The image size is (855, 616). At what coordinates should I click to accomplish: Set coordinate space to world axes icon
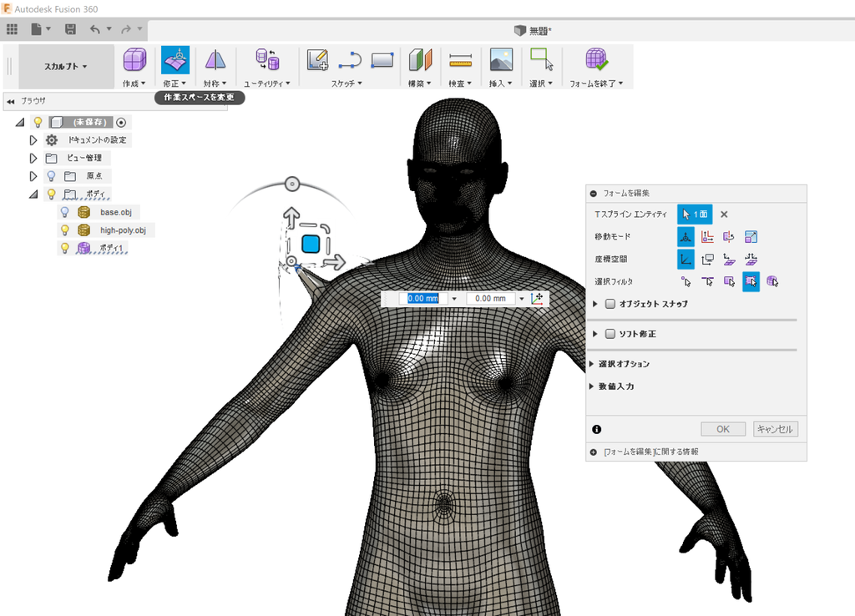[x=686, y=259]
